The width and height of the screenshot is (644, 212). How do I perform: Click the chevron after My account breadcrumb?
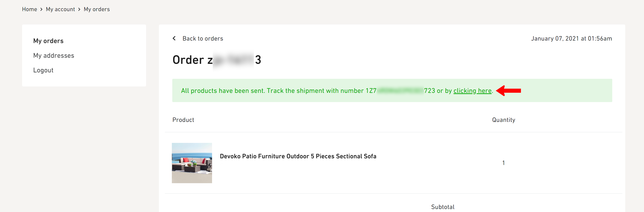(x=79, y=9)
